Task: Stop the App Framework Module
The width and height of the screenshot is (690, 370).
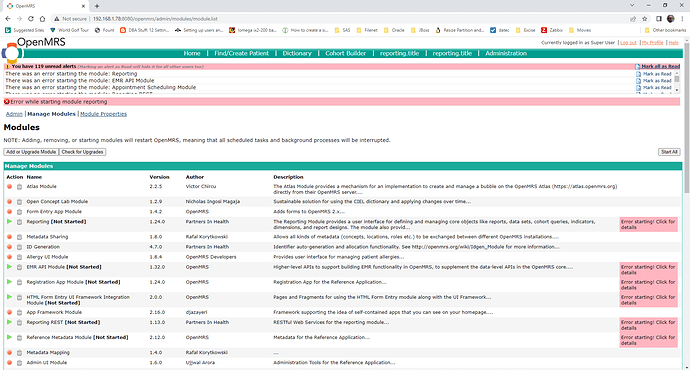Action: [x=9, y=312]
